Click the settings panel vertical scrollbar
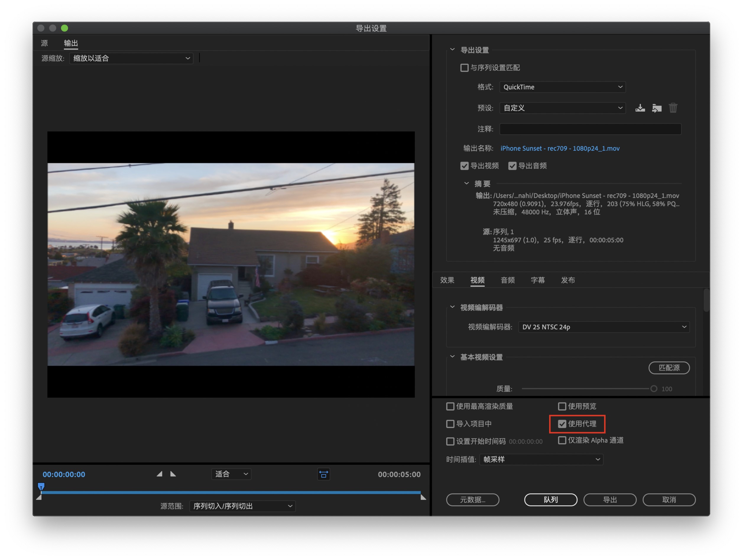The height and width of the screenshot is (560, 743). pyautogui.click(x=706, y=300)
